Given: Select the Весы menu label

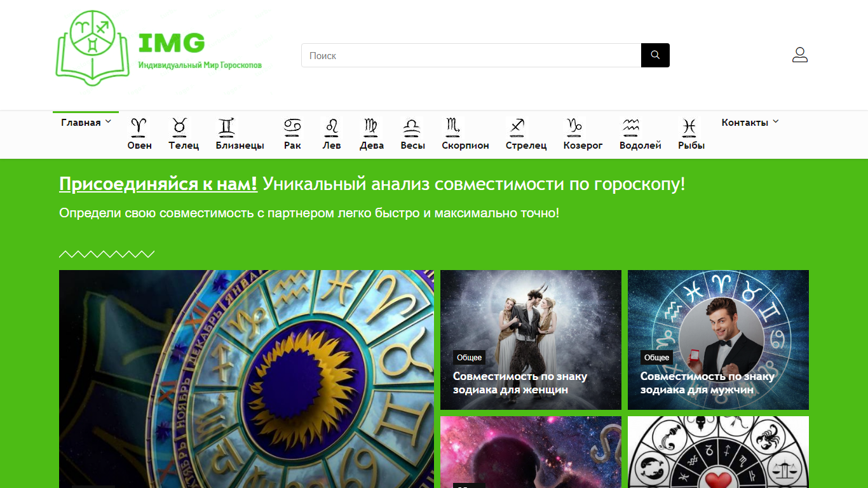Looking at the screenshot, I should (413, 146).
